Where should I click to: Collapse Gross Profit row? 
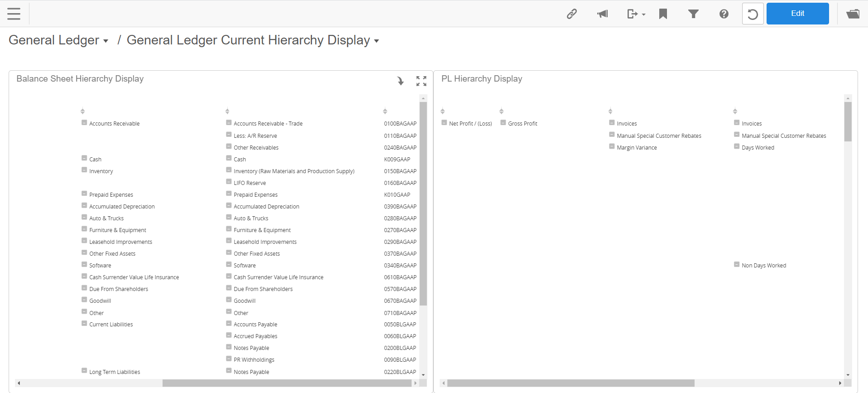click(503, 122)
